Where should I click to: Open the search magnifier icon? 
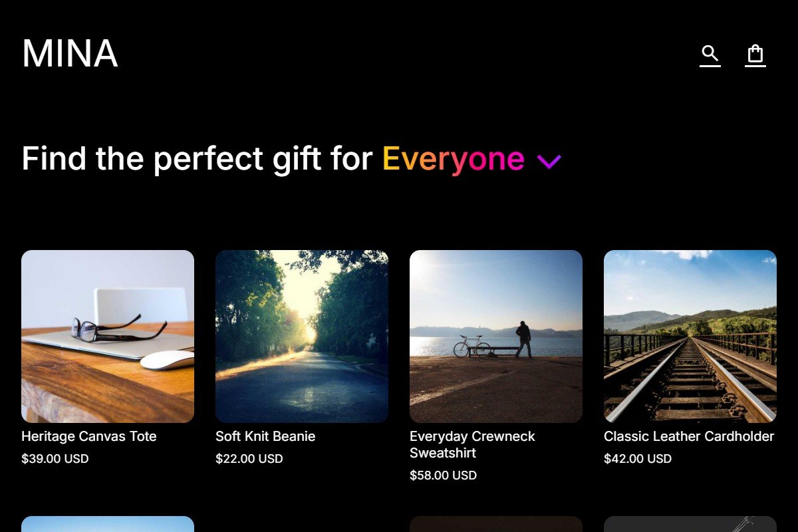tap(710, 55)
